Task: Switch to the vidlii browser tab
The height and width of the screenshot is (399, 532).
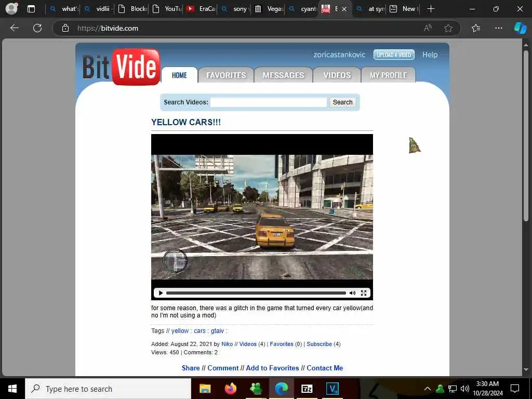Action: click(98, 9)
